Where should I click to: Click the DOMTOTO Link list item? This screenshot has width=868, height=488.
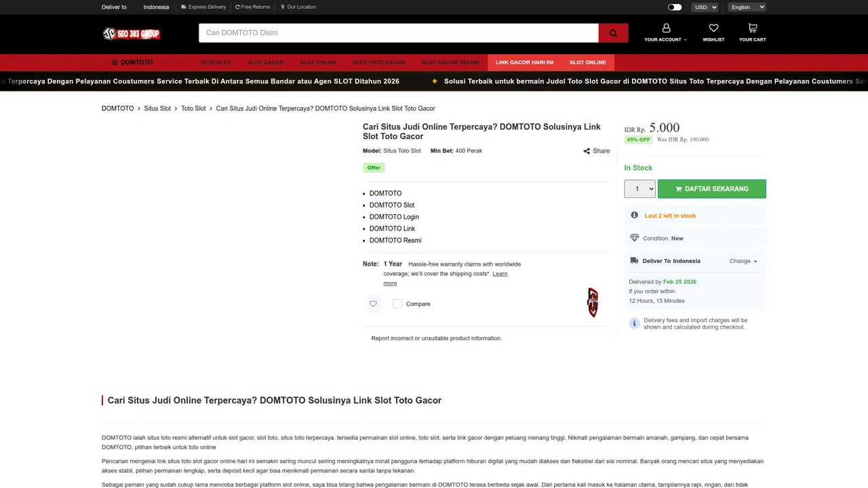(392, 228)
